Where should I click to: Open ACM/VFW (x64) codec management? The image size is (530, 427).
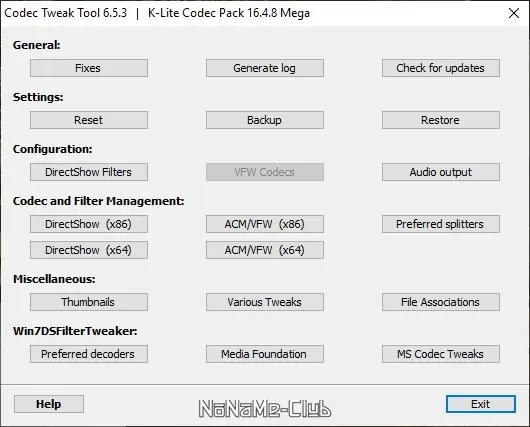coord(265,250)
